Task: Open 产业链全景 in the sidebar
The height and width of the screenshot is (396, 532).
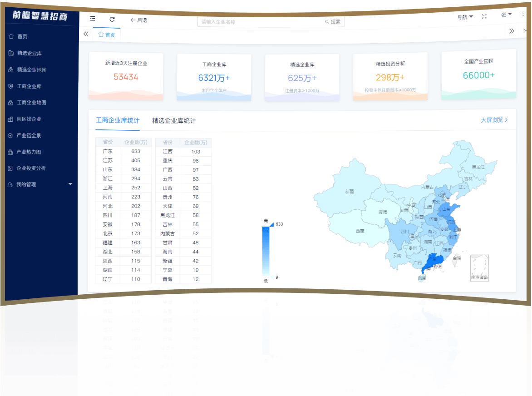Action: click(x=29, y=135)
